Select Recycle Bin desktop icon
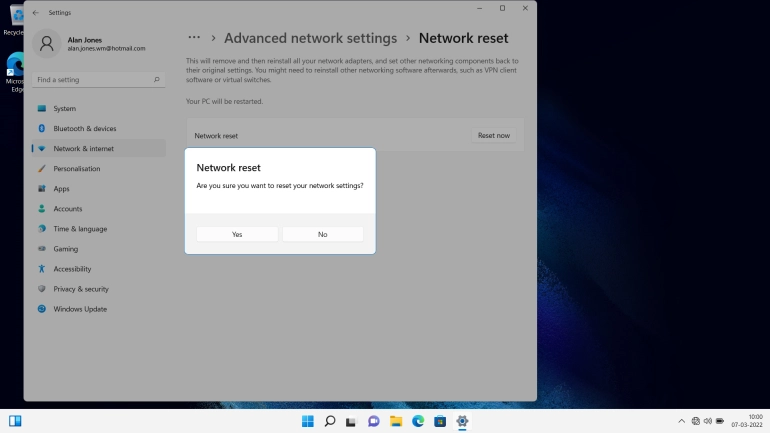 tap(15, 21)
